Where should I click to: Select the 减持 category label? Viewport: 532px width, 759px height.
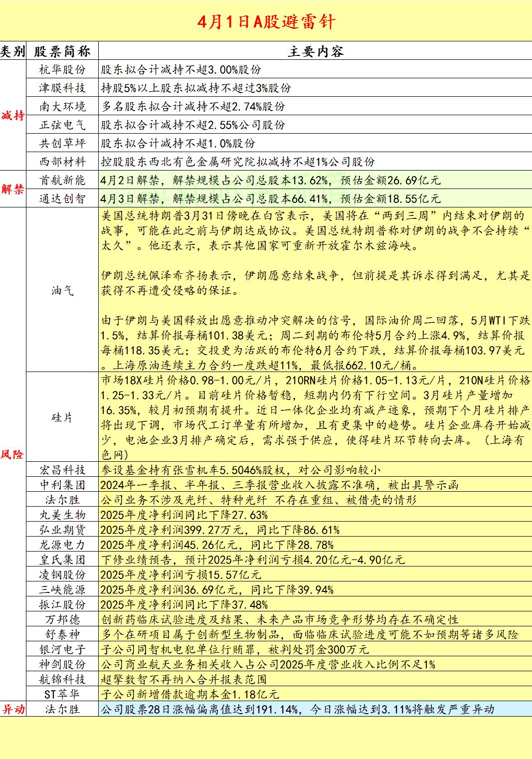pyautogui.click(x=14, y=115)
